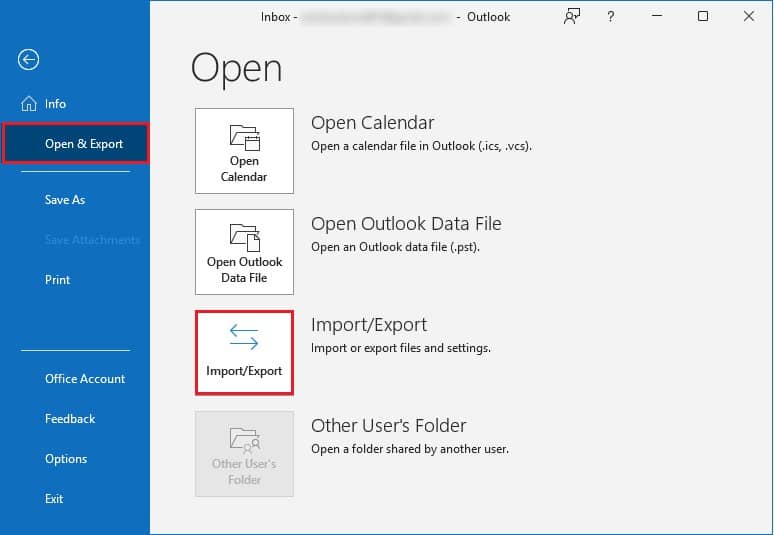774x535 pixels.
Task: Click the large Open page title
Action: click(x=236, y=69)
